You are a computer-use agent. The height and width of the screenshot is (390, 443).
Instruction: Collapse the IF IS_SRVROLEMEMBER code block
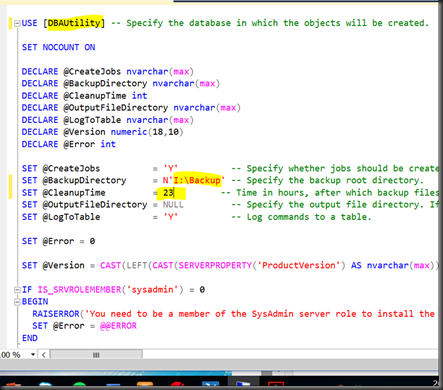tap(17, 290)
